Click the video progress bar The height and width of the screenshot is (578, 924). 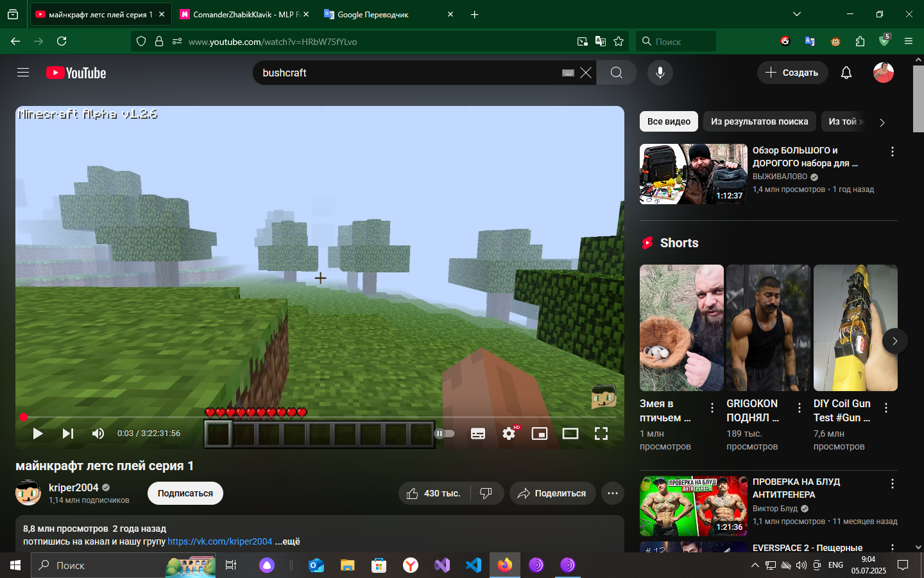coord(320,417)
